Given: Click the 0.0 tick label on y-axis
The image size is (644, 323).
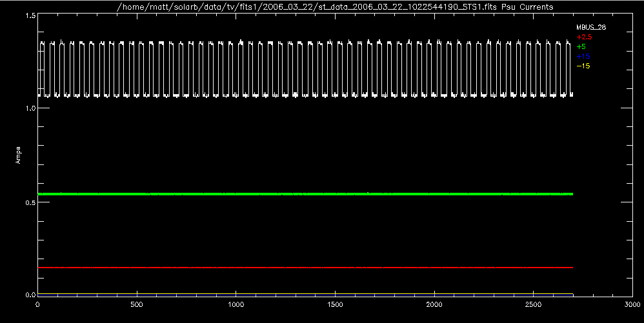Looking at the screenshot, I should pos(28,295).
